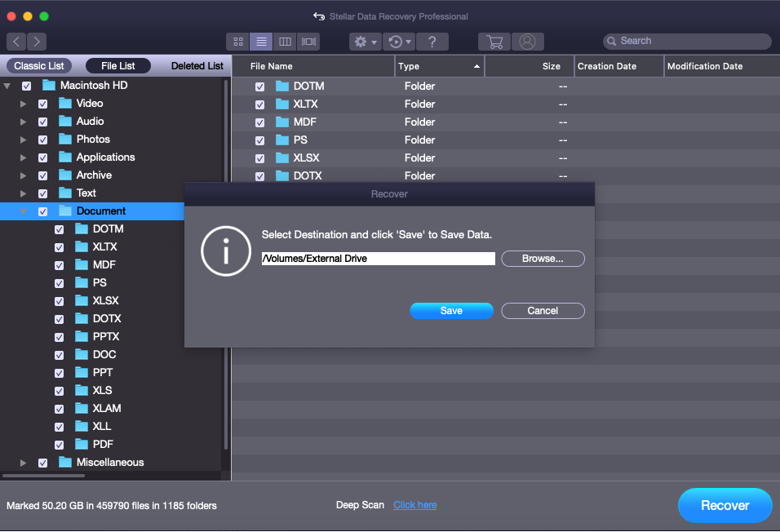Sort by Size column header

coord(530,66)
